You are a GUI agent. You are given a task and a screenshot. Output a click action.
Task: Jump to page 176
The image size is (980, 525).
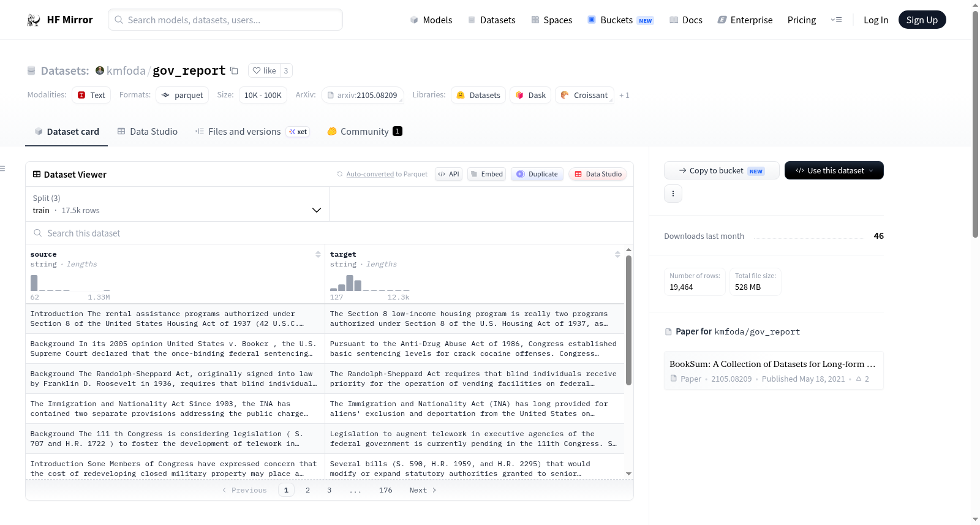(385, 490)
